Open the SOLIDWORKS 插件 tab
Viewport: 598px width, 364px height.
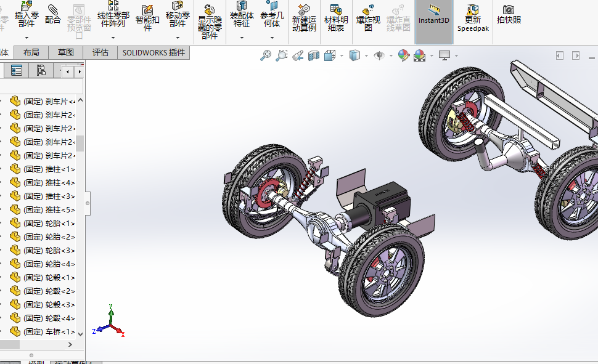pos(154,52)
